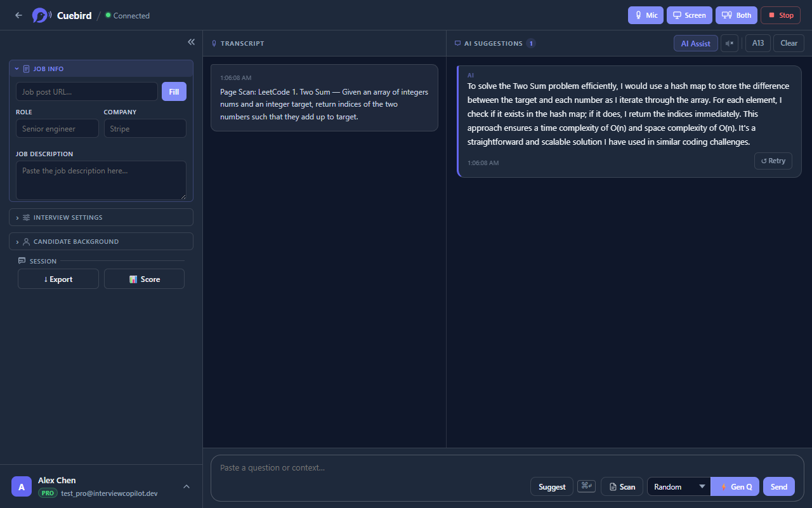Click the transcript timestamp 1:06:08 AM
812x508 pixels.
236,77
